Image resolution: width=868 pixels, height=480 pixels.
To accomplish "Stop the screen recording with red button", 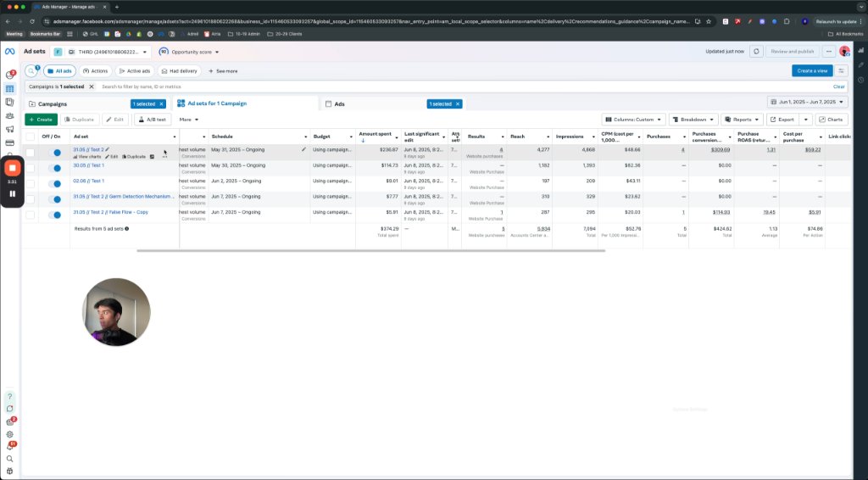I will [12, 168].
